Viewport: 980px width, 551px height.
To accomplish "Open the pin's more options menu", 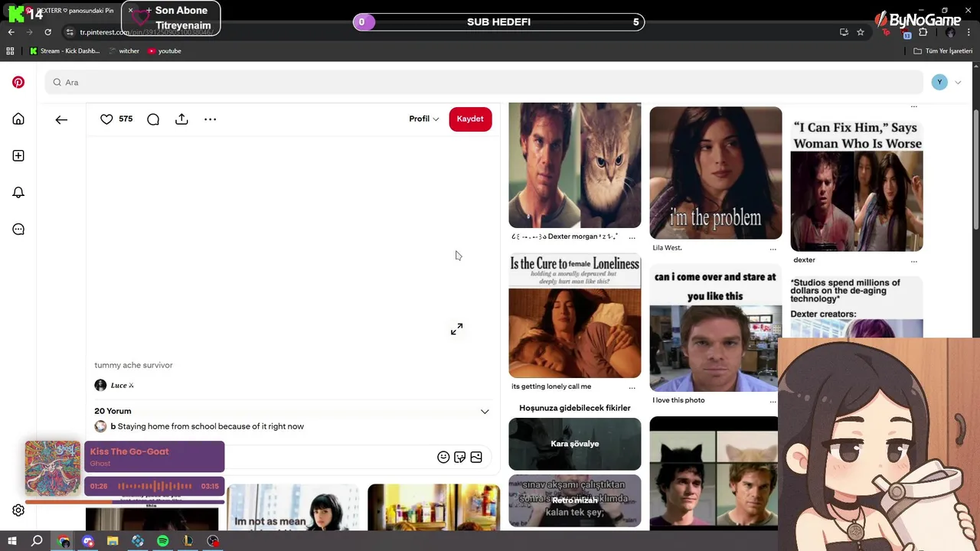I will [x=210, y=119].
